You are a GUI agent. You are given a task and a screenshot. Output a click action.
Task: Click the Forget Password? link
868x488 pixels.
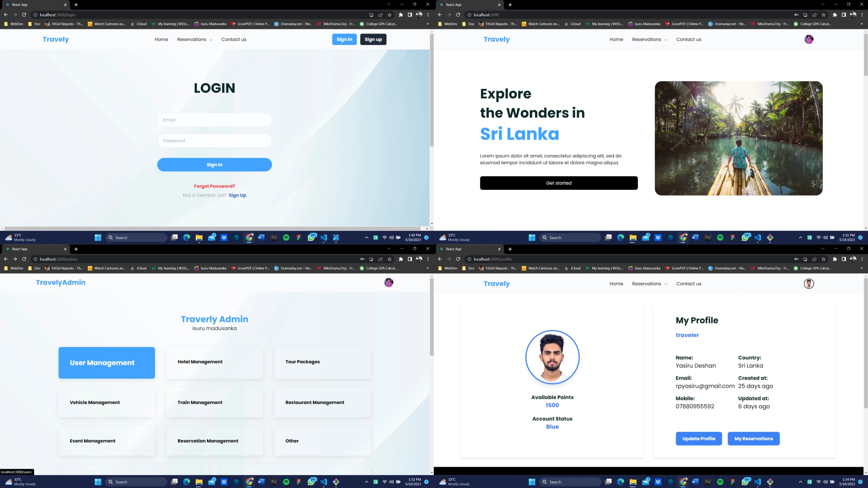214,186
